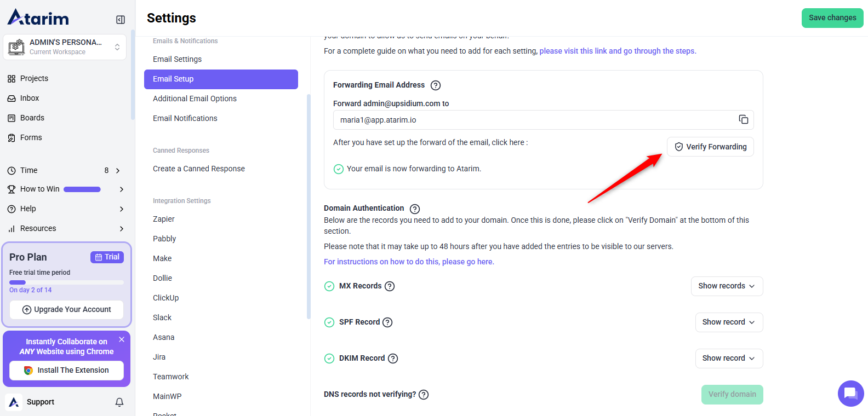Click Forwarding Email Address help icon

(436, 85)
